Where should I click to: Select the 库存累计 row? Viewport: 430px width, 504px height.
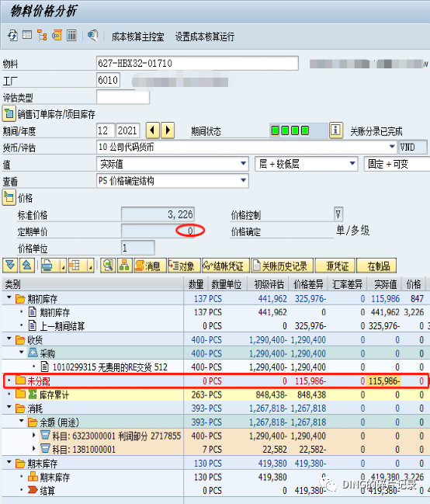(215, 395)
